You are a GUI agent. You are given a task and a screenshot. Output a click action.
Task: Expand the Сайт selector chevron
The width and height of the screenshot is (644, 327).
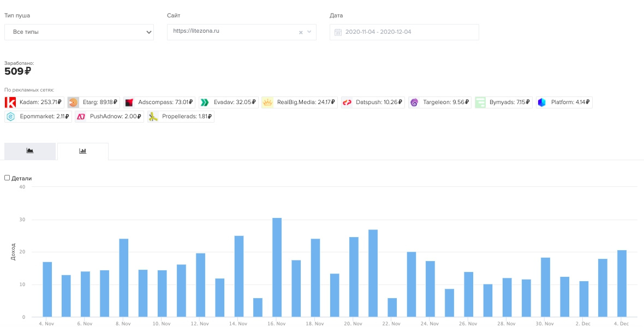point(309,32)
